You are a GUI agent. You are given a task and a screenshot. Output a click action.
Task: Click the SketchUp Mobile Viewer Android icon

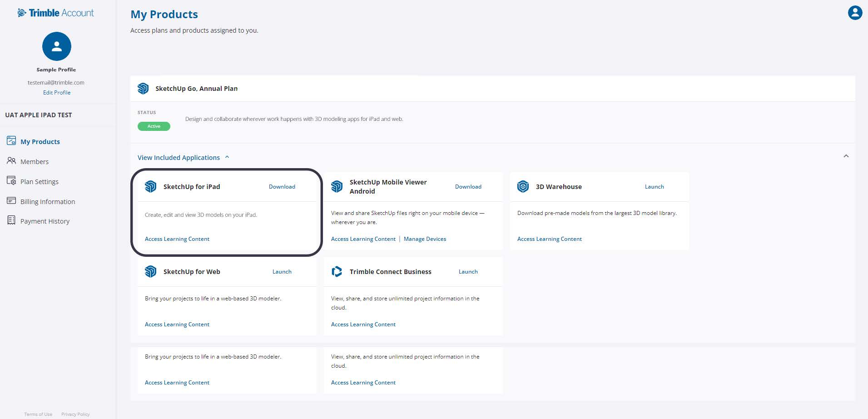tap(337, 187)
